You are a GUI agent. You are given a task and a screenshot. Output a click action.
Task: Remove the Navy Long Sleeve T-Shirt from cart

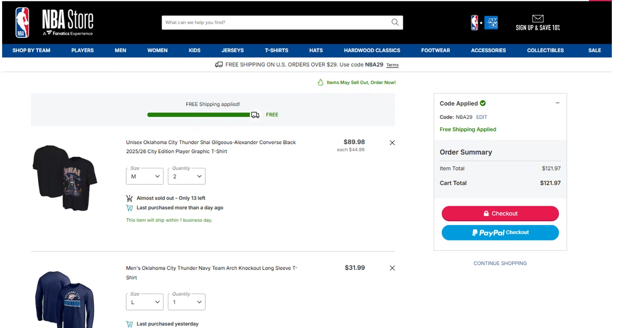[x=392, y=268]
